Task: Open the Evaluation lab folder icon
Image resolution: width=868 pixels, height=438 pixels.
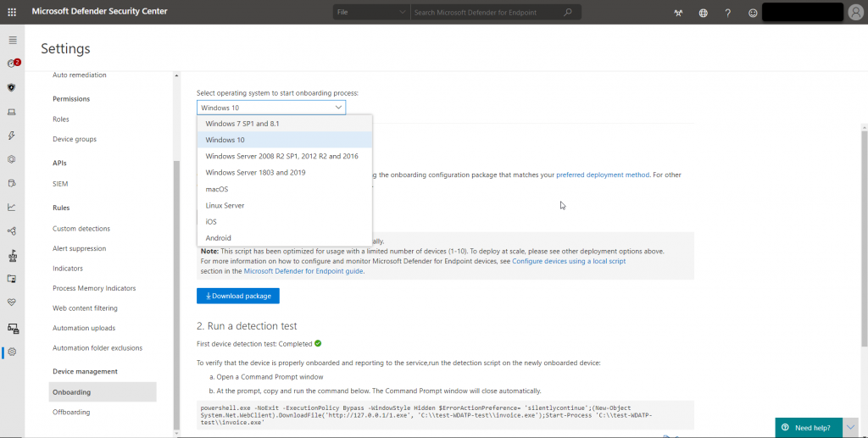Action: tap(12, 279)
